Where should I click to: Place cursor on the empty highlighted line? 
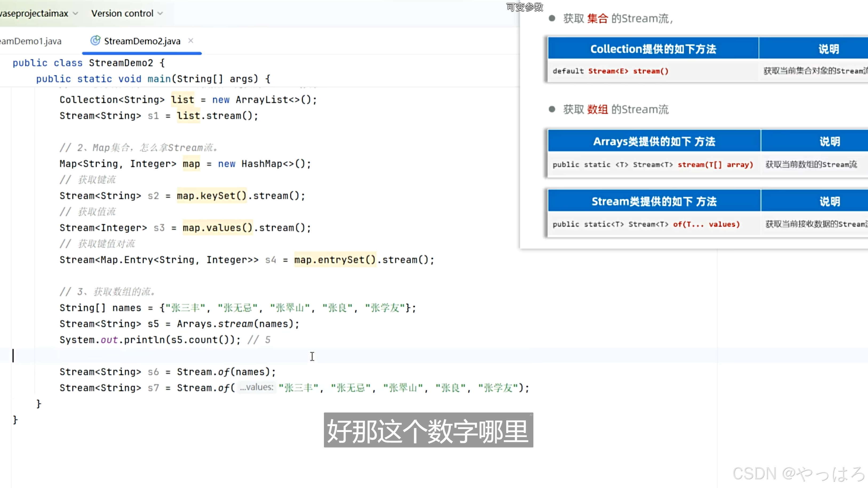pos(202,356)
